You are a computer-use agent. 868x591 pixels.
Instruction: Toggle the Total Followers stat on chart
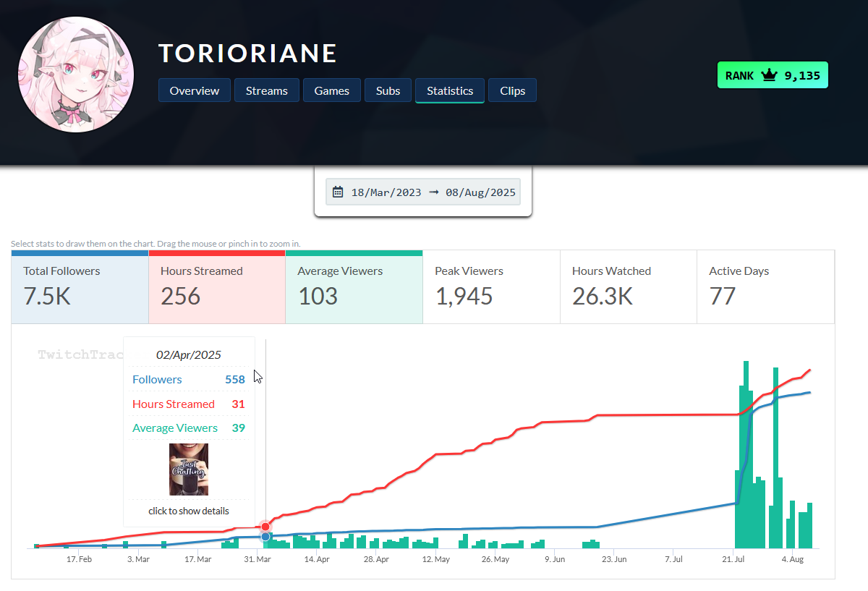coord(80,286)
